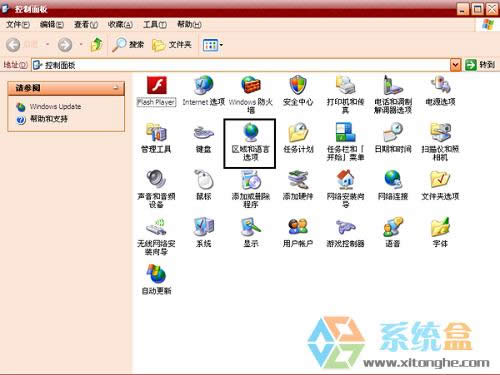The height and width of the screenshot is (375, 500).
Task: Click the 搜索 toolbar button
Action: pyautogui.click(x=128, y=45)
